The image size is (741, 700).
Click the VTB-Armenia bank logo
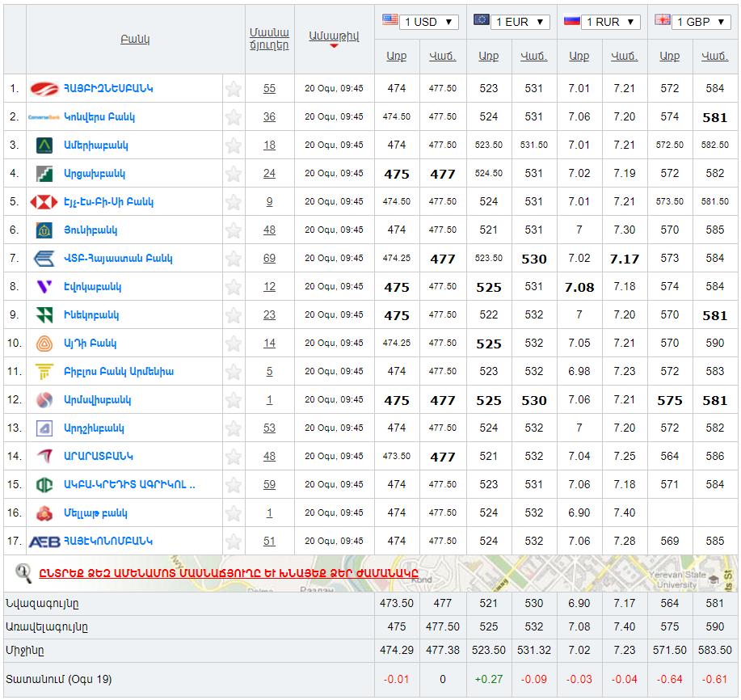(44, 259)
